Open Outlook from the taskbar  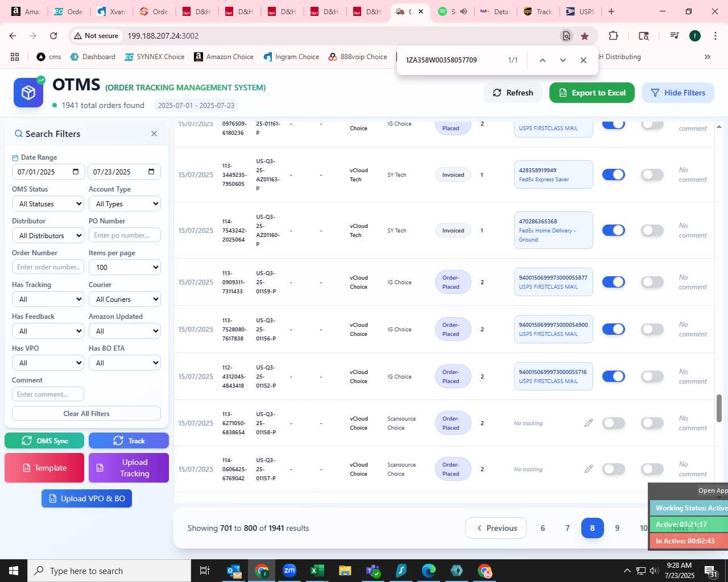pos(234,571)
